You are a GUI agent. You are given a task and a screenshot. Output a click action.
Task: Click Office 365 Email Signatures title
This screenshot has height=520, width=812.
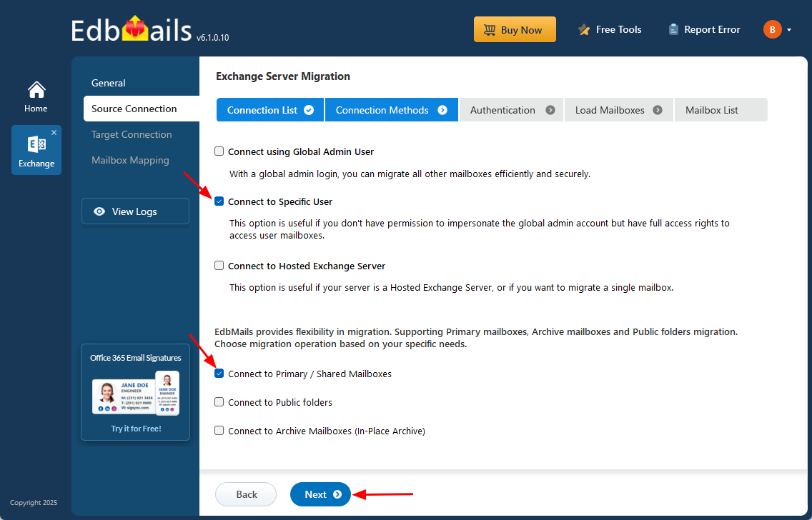coord(136,358)
